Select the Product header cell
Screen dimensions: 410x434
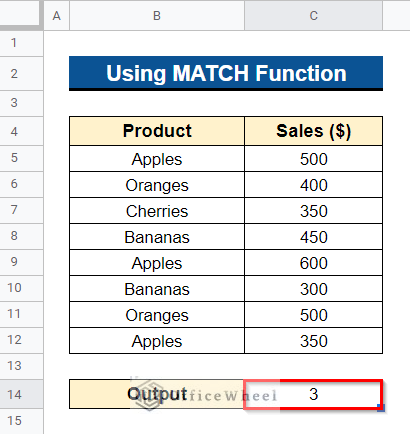coord(157,131)
